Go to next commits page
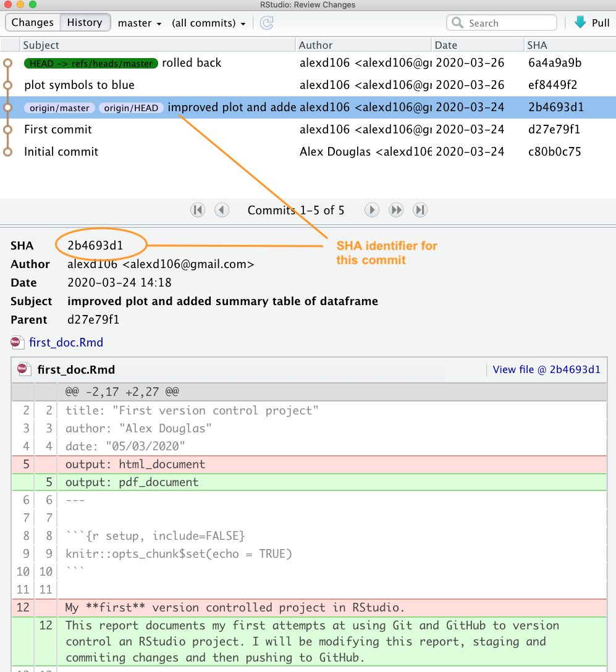This screenshot has width=616, height=672. 371,210
